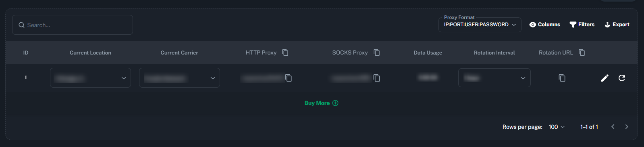Expand the Current Carrier dropdown
This screenshot has height=147, width=644.
point(179,78)
